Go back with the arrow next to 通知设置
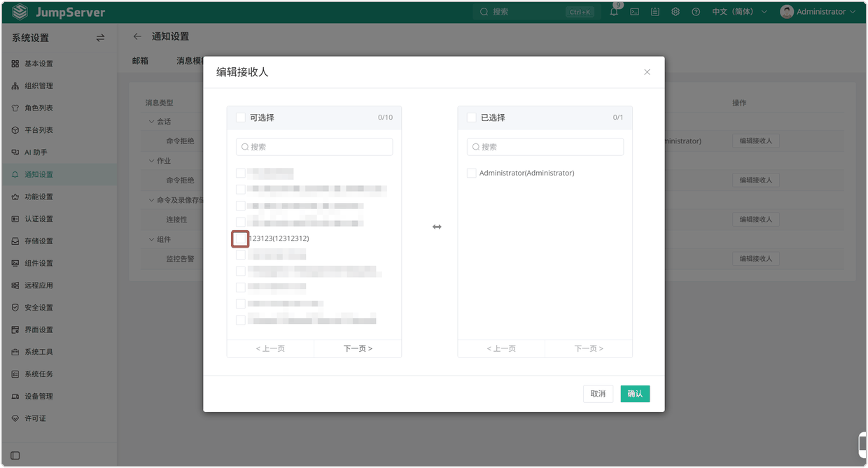Screen dimensions: 868x468 point(137,36)
